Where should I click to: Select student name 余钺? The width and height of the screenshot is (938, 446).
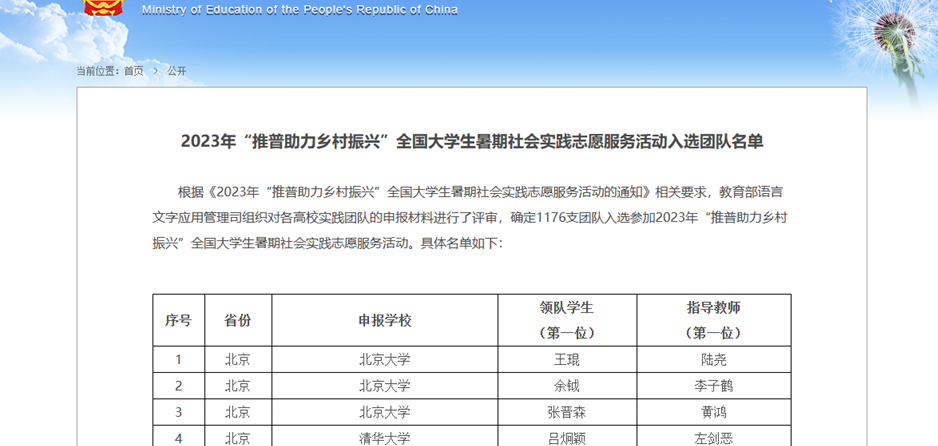(x=567, y=386)
